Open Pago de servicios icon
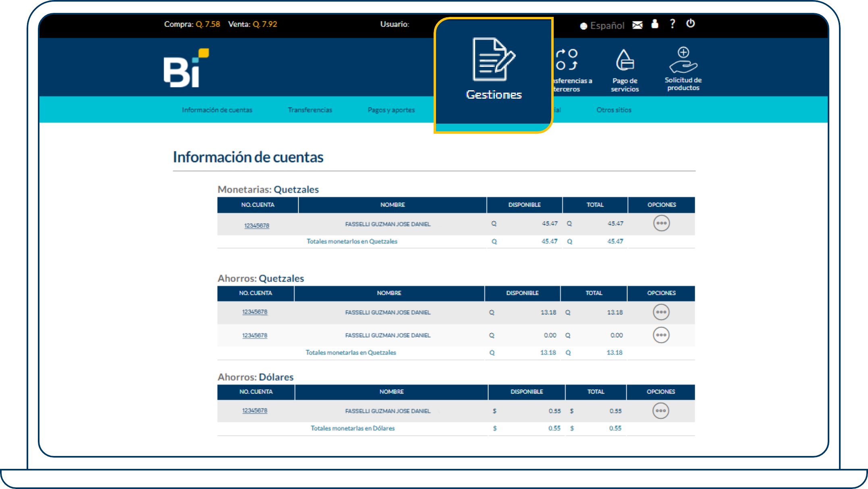 coord(625,60)
